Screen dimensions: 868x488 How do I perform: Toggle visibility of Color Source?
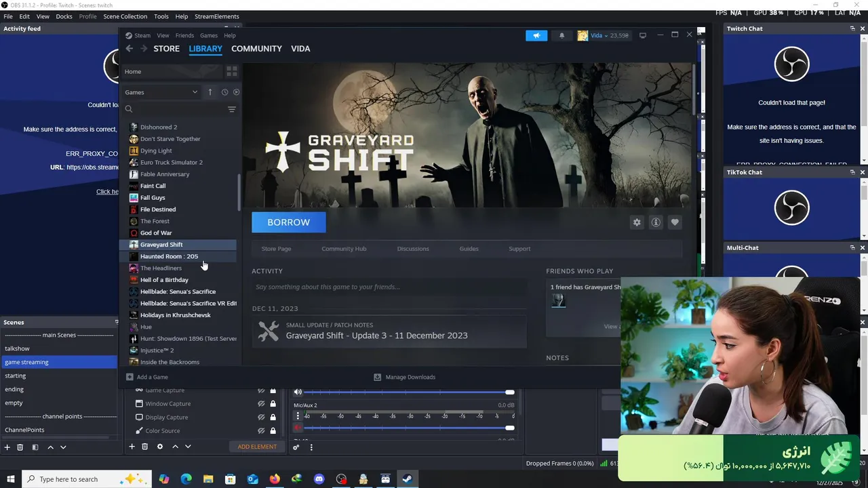[x=261, y=431]
